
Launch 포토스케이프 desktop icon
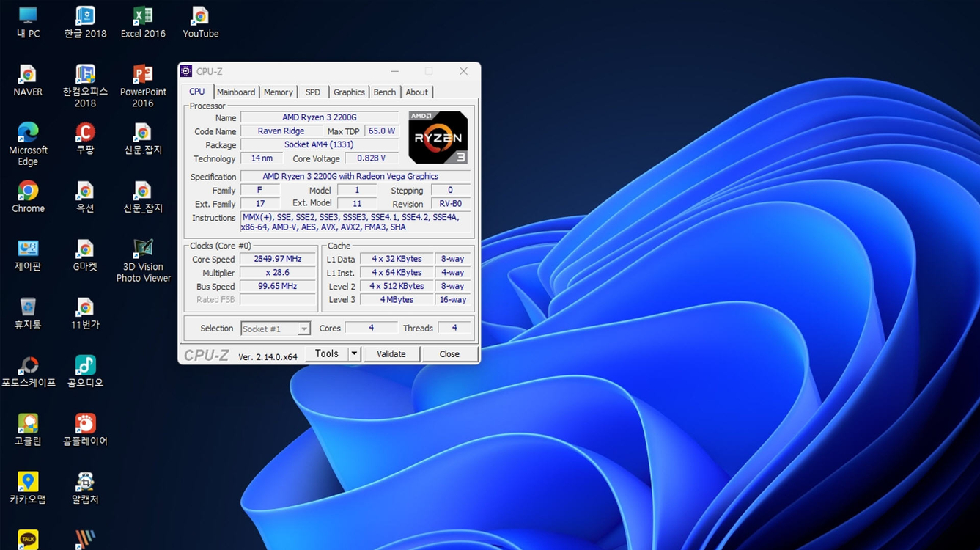[28, 371]
